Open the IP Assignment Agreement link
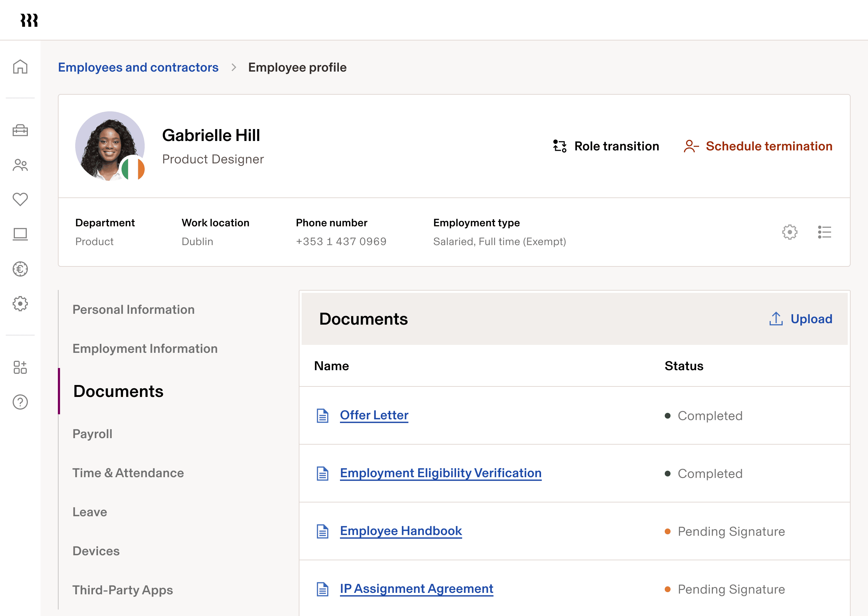Screen dimensions: 868x616 [416, 589]
